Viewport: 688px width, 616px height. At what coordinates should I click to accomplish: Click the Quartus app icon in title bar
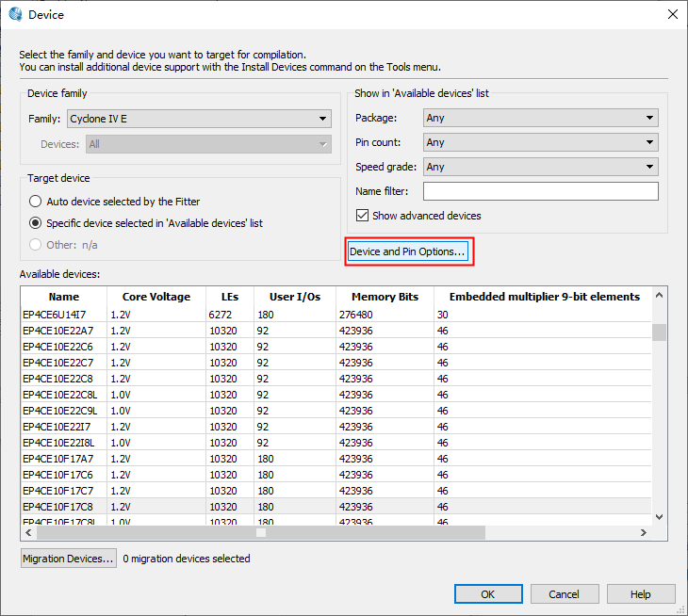pos(15,14)
